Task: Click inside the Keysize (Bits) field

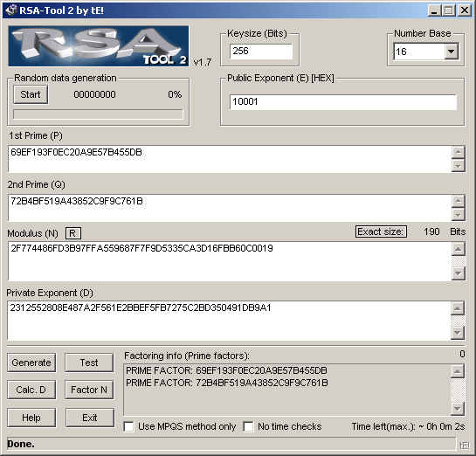Action: tap(261, 51)
